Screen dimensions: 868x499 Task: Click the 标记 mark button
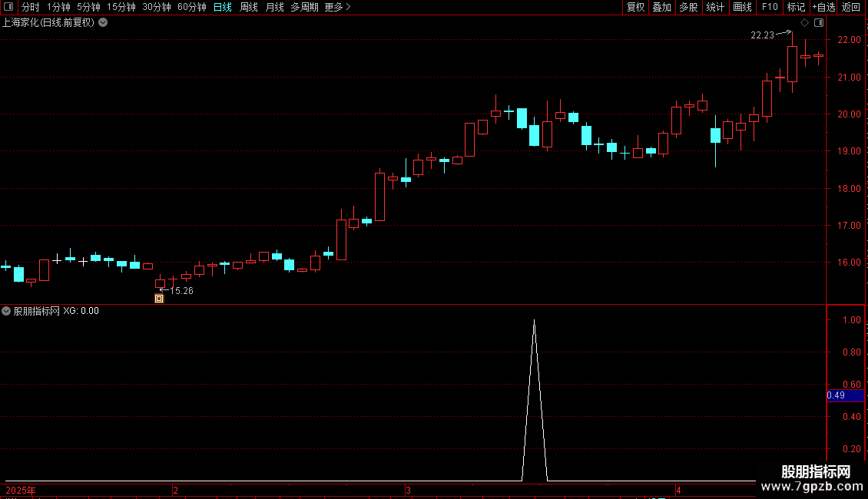(x=796, y=7)
